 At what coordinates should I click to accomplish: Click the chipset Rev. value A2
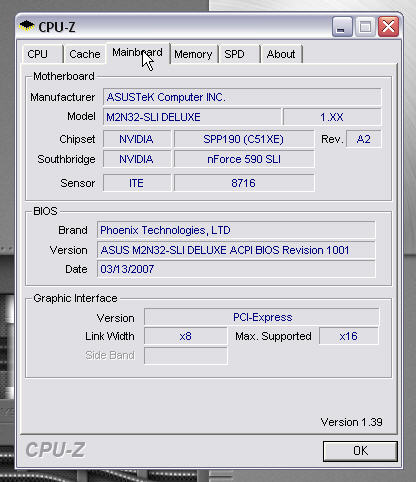point(364,139)
